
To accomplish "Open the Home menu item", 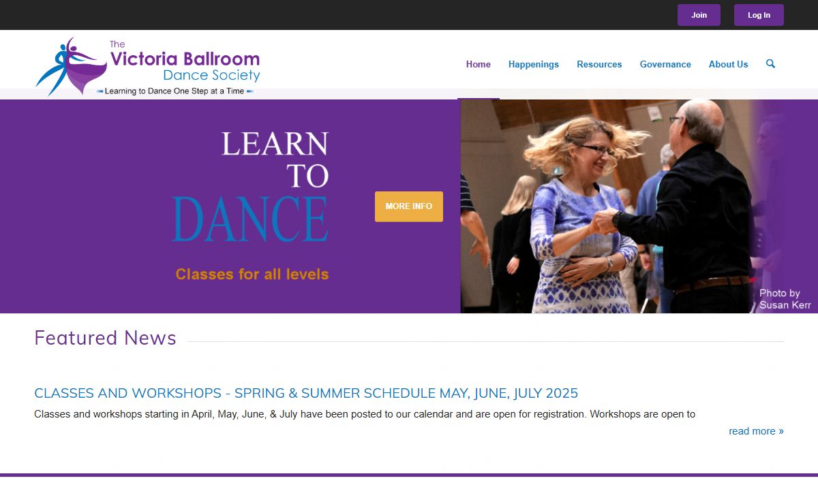I will [479, 64].
